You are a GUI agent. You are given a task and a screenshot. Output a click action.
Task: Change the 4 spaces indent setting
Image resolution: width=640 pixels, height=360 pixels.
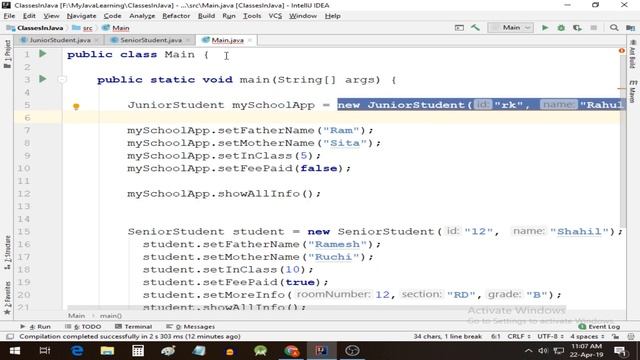point(587,337)
